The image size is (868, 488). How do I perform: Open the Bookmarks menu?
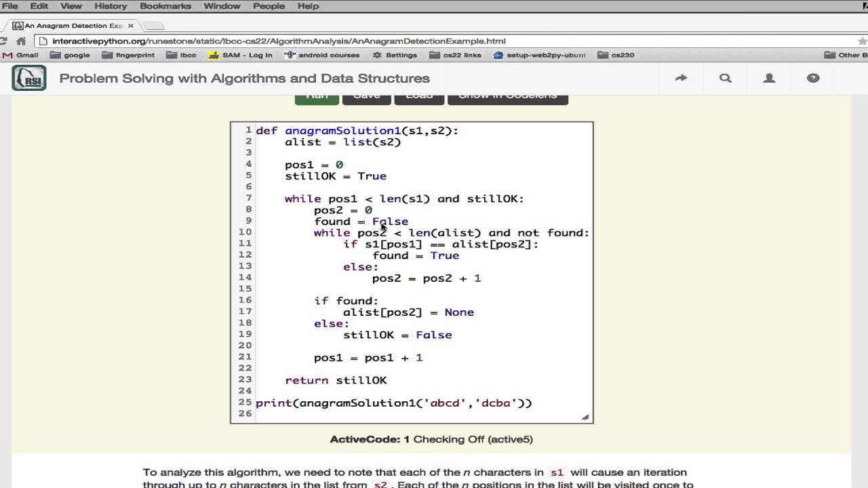[165, 6]
